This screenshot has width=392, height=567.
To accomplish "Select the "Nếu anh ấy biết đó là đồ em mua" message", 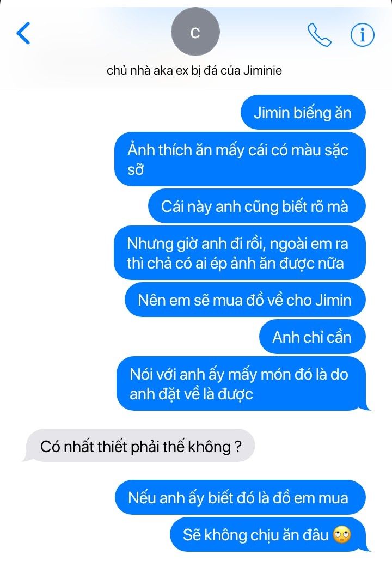I will 240,497.
